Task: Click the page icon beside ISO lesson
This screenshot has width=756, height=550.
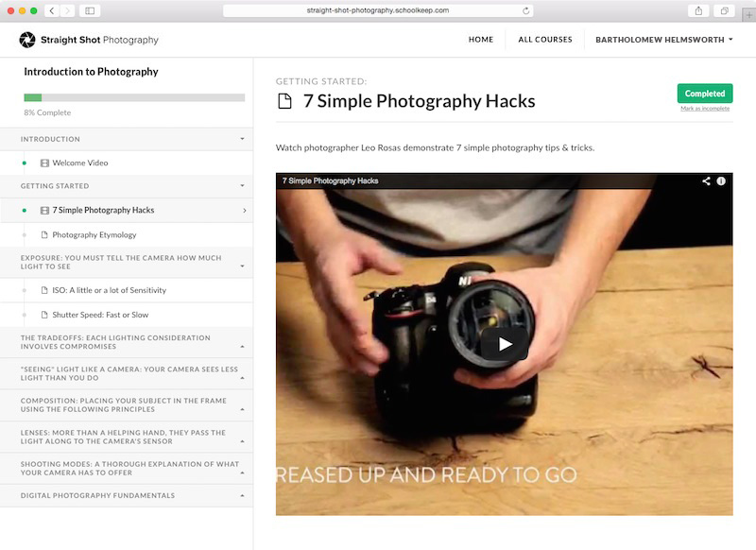Action: [44, 290]
